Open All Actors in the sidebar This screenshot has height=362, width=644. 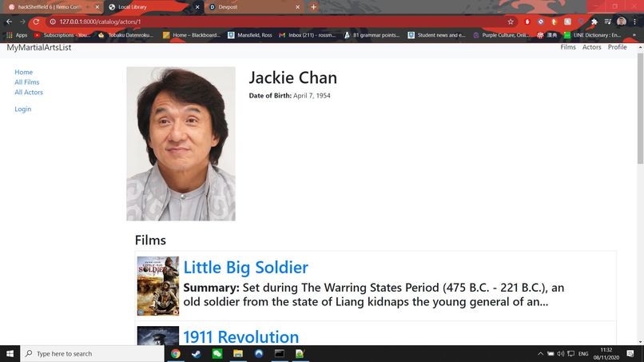tap(29, 92)
